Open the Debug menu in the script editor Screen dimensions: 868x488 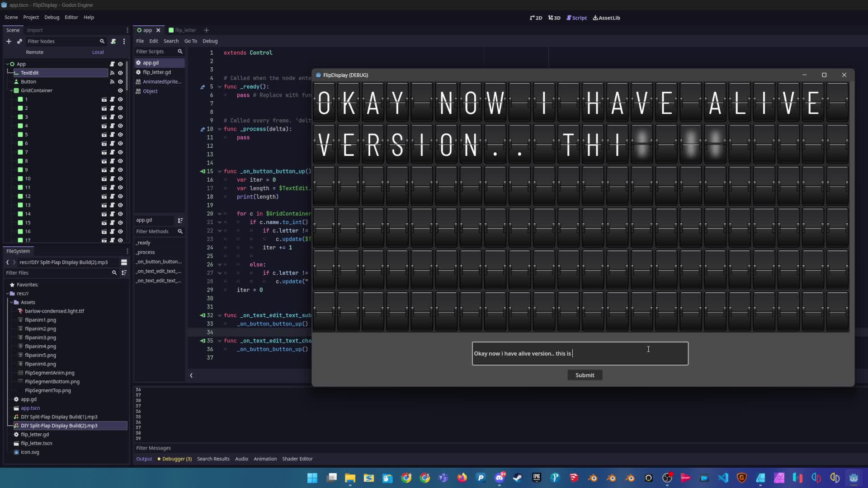pos(210,41)
